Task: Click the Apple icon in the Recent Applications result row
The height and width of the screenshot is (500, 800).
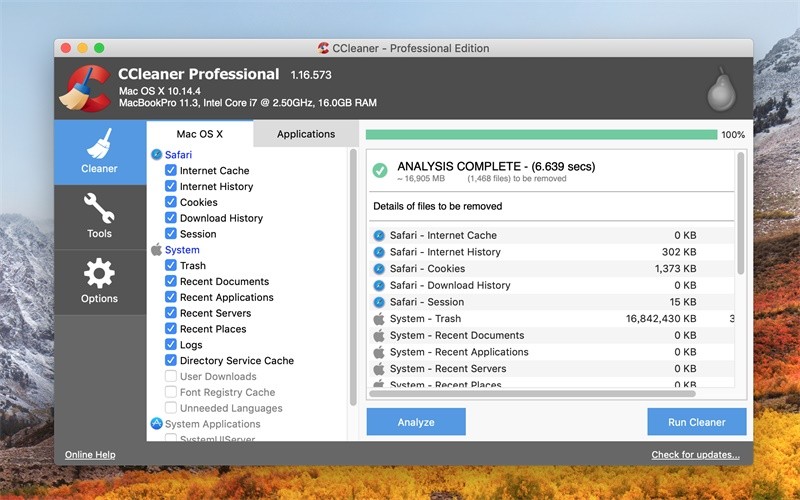Action: point(379,352)
